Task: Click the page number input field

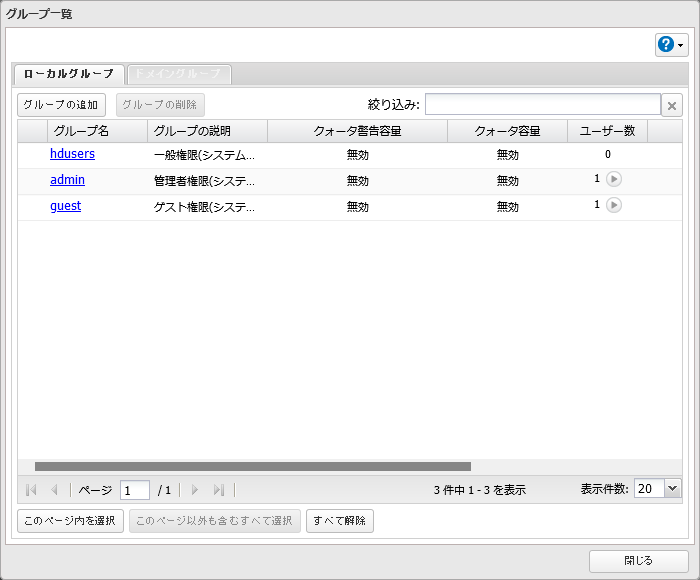Action: (x=135, y=490)
